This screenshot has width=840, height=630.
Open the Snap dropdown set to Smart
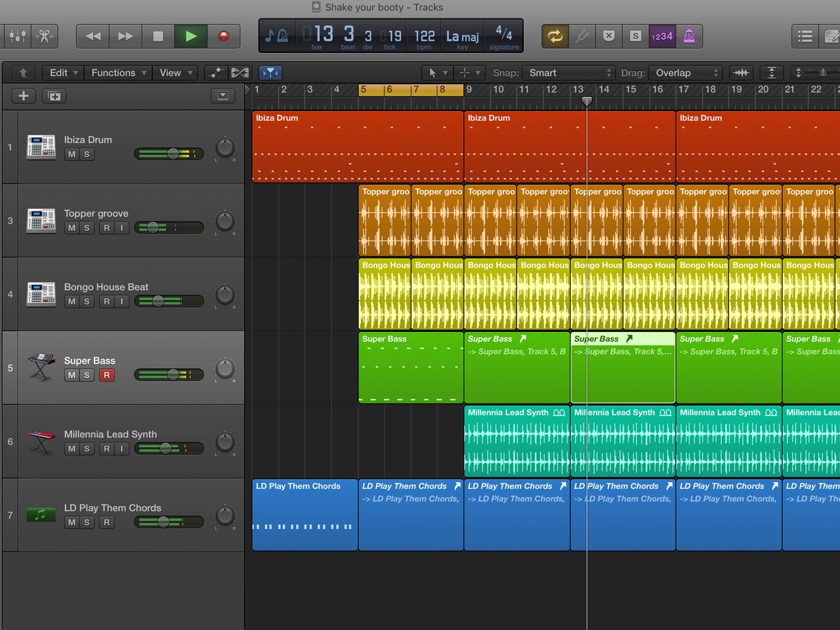click(568, 73)
